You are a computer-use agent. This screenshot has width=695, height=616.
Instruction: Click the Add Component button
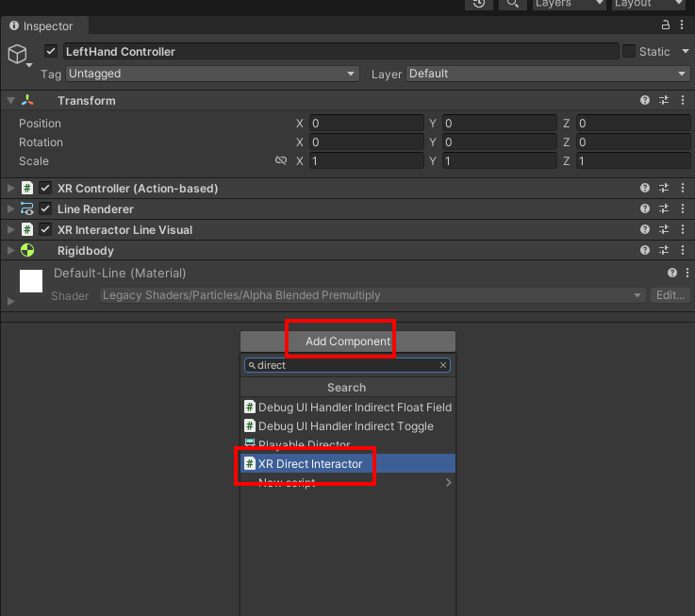tap(347, 341)
